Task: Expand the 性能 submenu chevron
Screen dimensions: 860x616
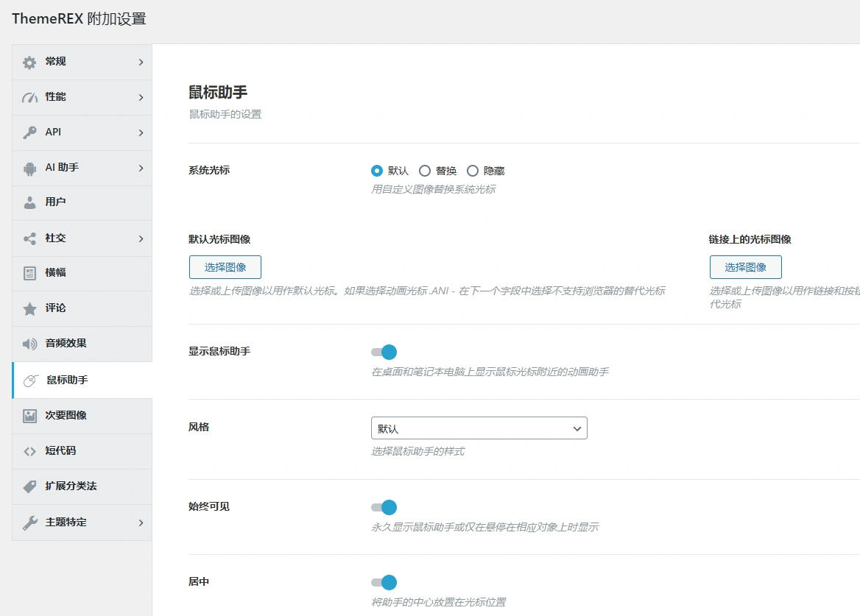Action: click(x=141, y=97)
